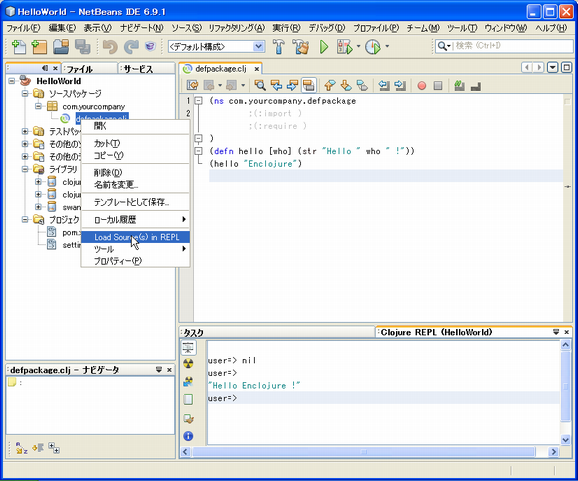Screen dimensions: 578x481
Task: Close the defpackage.clj editor tab
Action: click(x=257, y=69)
